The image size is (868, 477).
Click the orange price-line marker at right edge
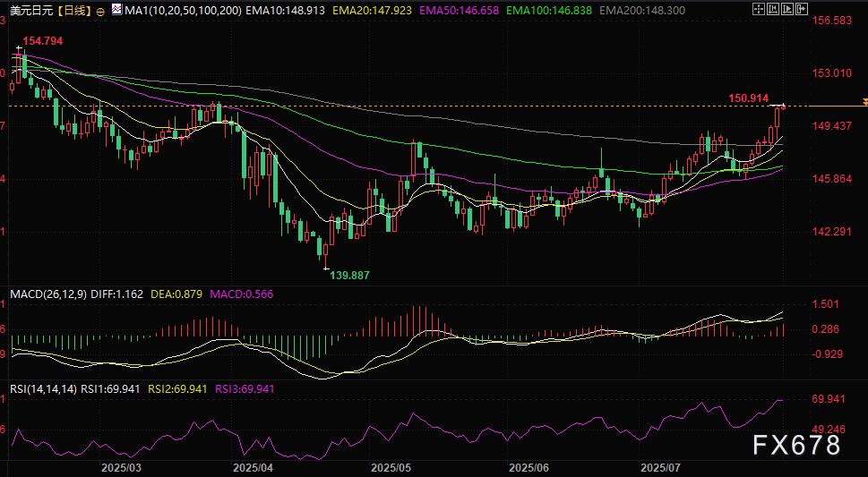(864, 102)
